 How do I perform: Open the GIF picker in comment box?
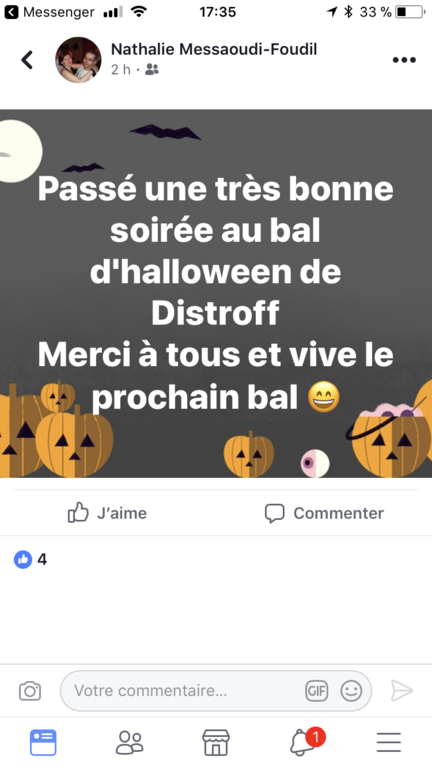(316, 691)
